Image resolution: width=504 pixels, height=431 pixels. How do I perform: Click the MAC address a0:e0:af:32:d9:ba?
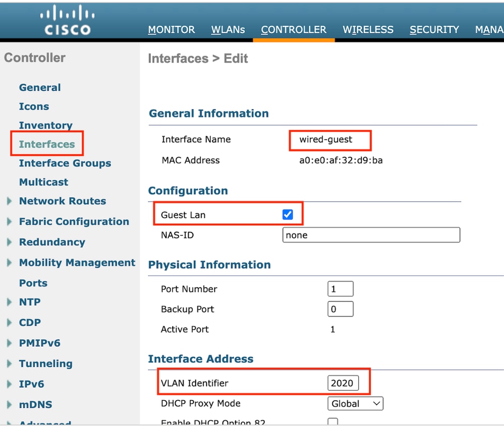[341, 160]
